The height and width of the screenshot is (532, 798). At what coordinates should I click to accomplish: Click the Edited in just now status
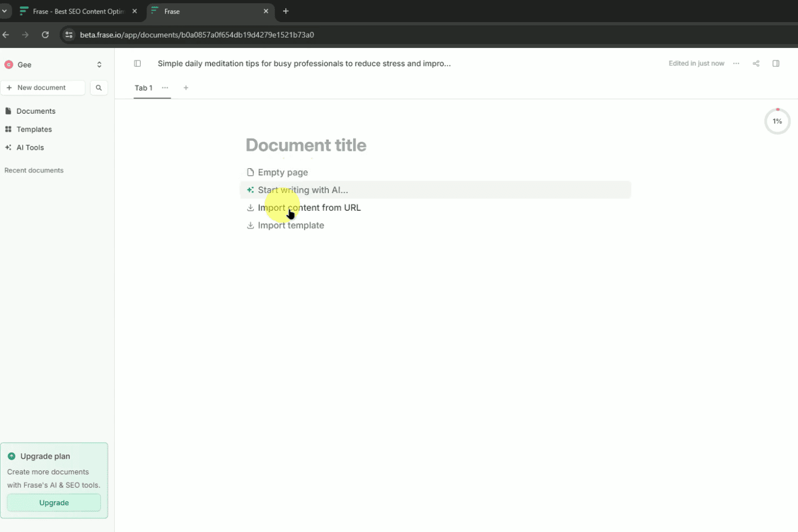[x=697, y=64]
